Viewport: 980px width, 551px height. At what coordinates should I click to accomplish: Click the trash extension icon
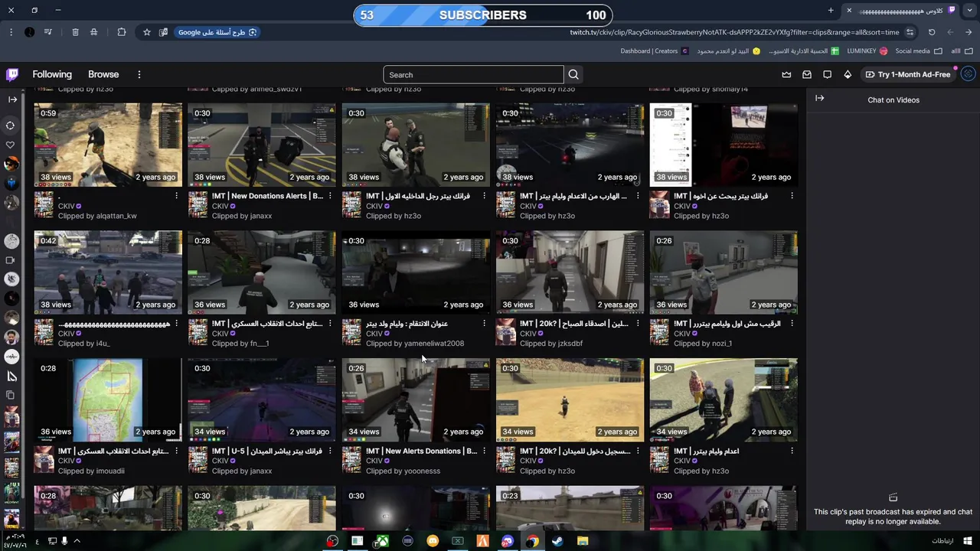(x=75, y=32)
